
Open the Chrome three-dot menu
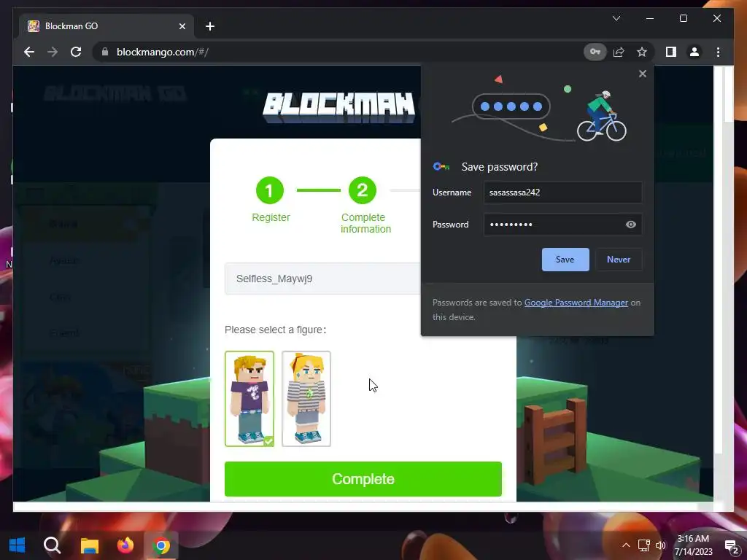pos(718,52)
